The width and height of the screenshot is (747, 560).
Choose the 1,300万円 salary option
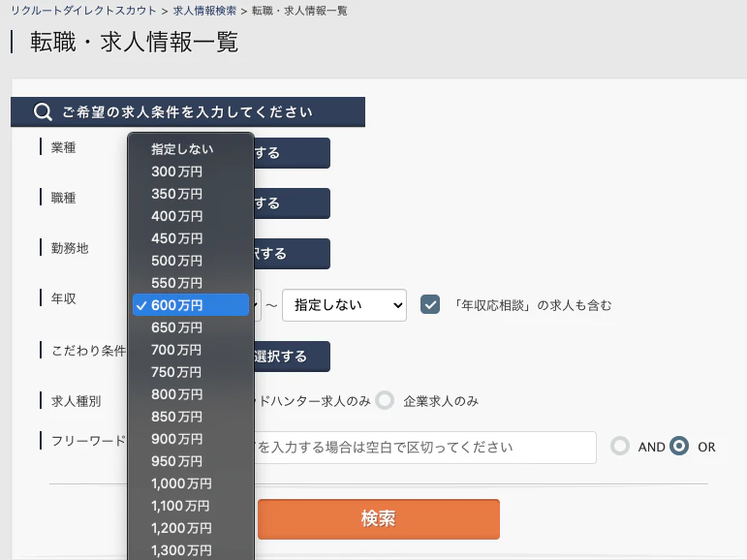coord(191,550)
